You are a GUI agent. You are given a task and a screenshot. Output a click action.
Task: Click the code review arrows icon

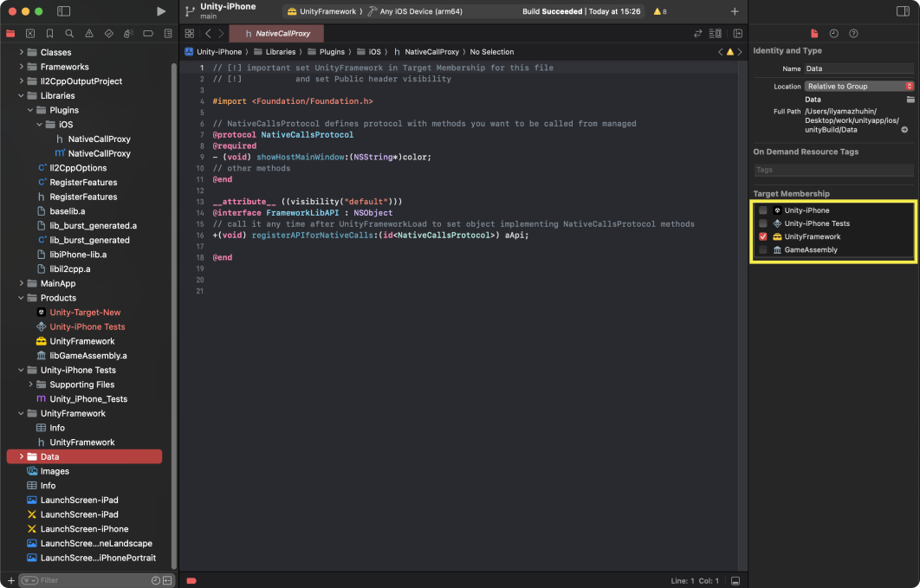[x=697, y=34]
